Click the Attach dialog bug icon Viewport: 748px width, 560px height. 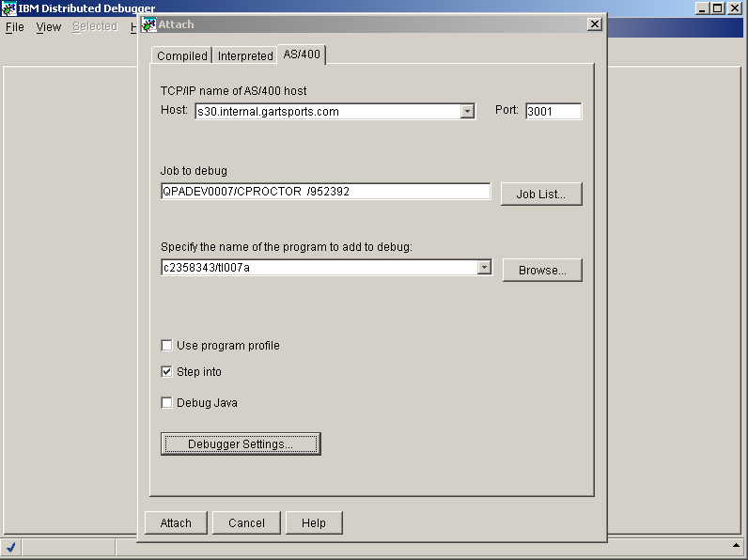coord(149,24)
